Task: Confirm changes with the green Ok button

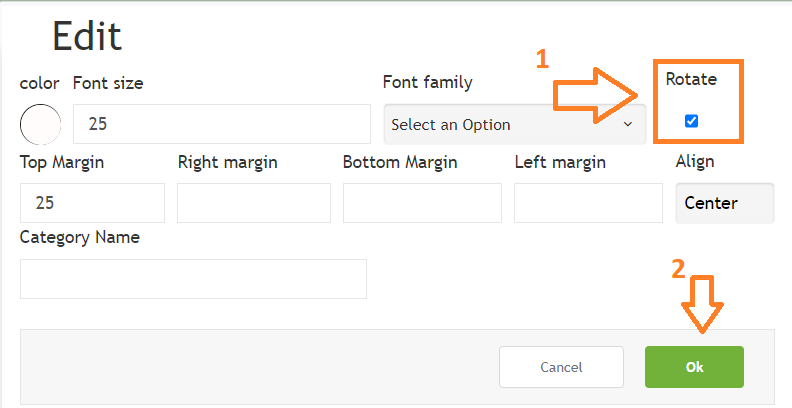Action: [694, 367]
